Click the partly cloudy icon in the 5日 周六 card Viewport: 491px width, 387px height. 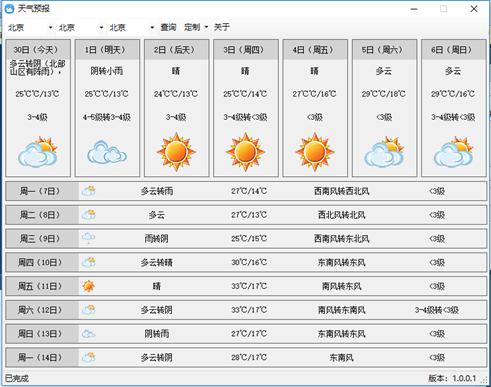[384, 152]
